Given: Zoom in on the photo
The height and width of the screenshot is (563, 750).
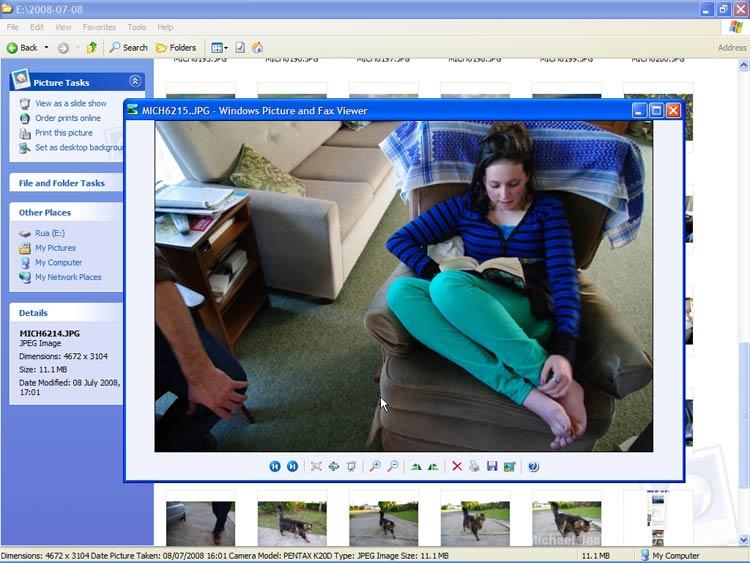Looking at the screenshot, I should [375, 466].
